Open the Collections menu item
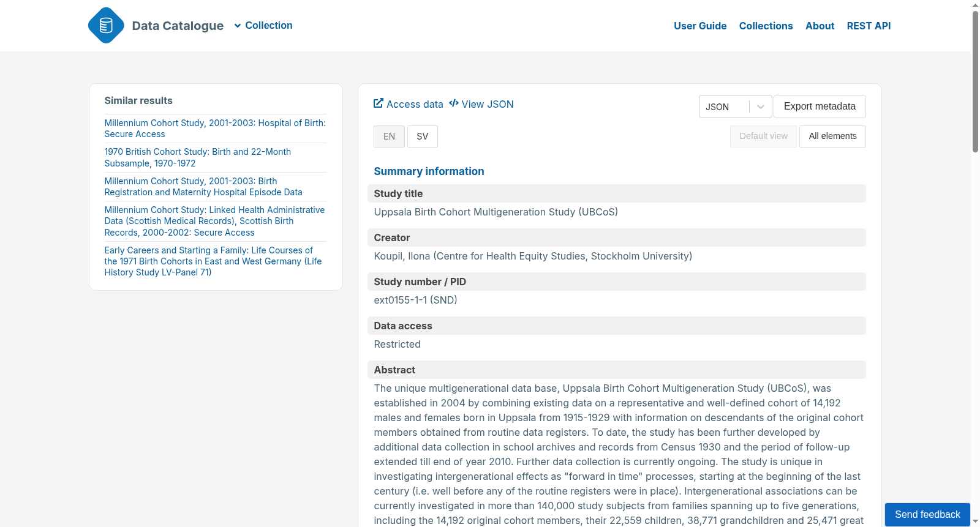The height and width of the screenshot is (527, 980). [x=766, y=26]
